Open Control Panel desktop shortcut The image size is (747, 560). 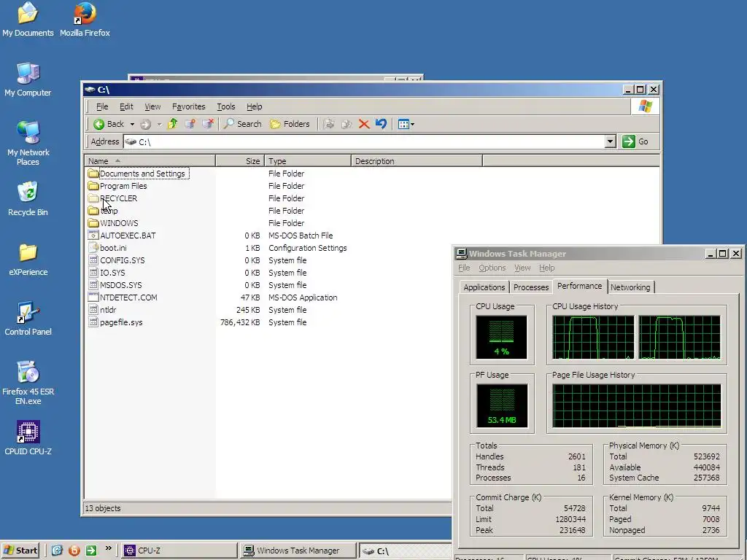pyautogui.click(x=28, y=319)
